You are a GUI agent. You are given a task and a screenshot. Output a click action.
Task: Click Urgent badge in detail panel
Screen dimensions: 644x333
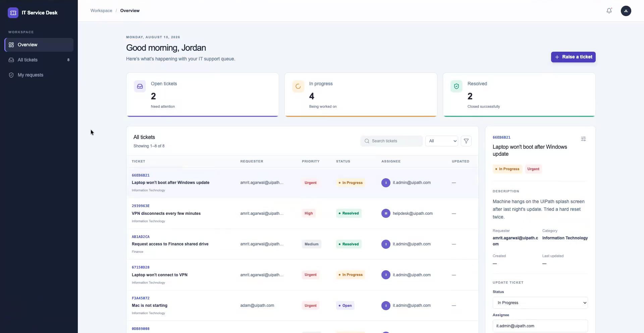[533, 169]
